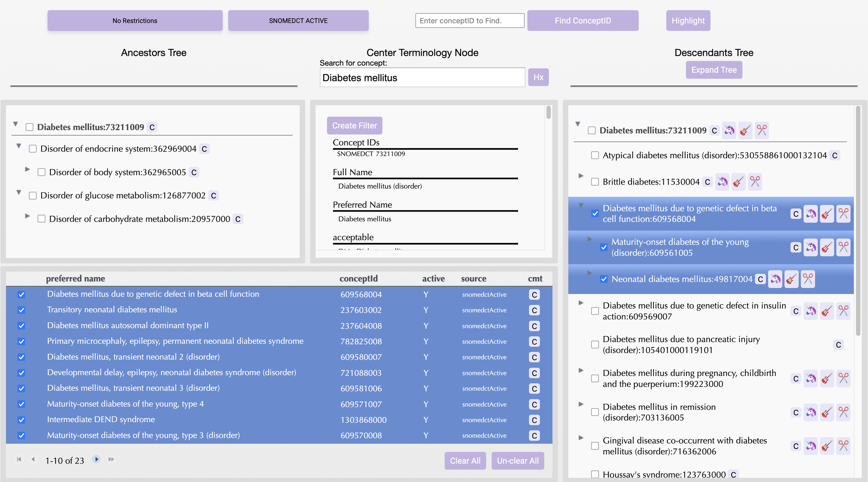The height and width of the screenshot is (482, 868).
Task: Jump to last page of table results
Action: 111,459
